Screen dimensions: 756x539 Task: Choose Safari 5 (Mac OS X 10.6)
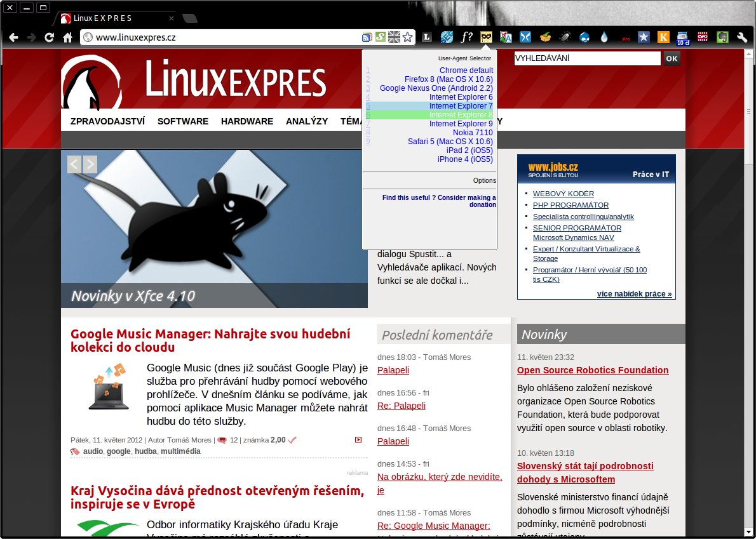point(450,142)
